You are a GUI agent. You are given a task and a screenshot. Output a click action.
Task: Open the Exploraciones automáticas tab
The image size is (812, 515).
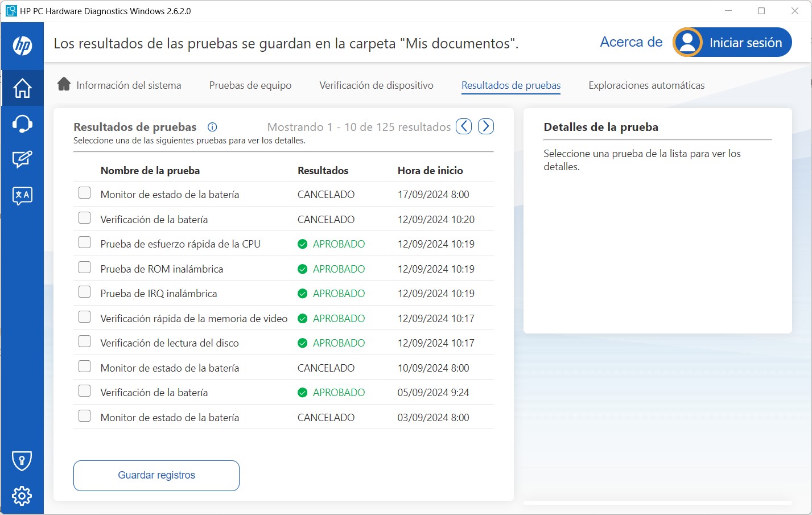(x=646, y=85)
